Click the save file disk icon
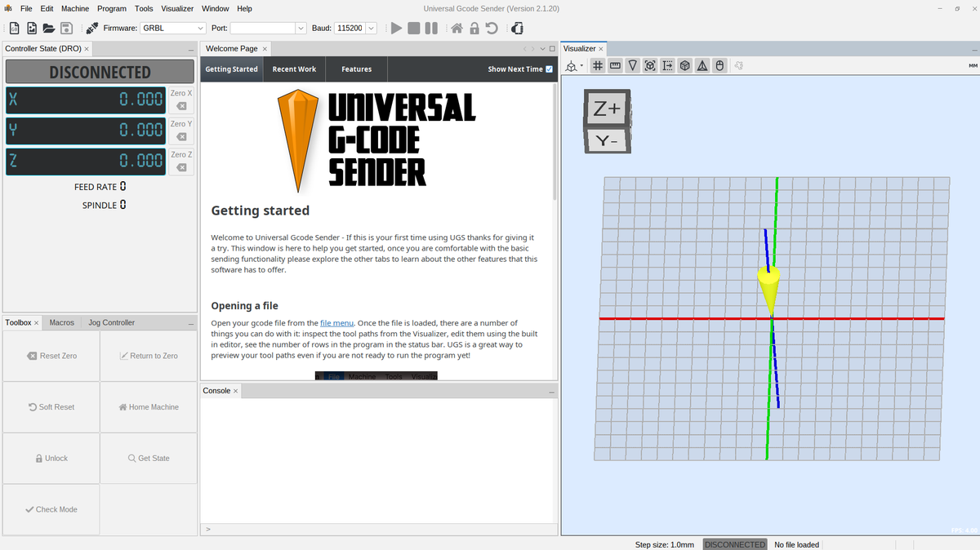 point(66,28)
